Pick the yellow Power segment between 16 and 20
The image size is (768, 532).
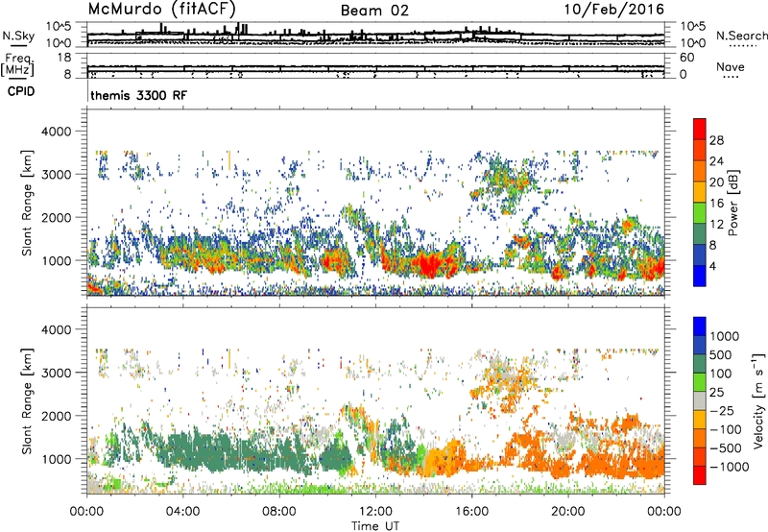(x=700, y=192)
